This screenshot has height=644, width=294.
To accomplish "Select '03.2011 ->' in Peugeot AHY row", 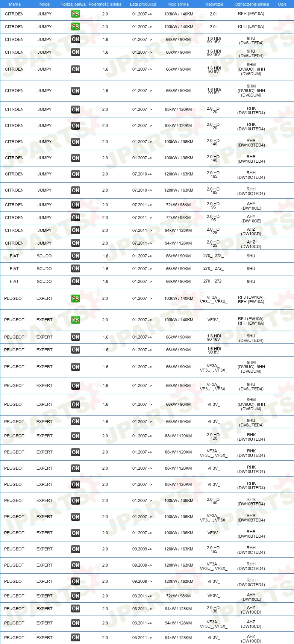I will click(x=142, y=596).
